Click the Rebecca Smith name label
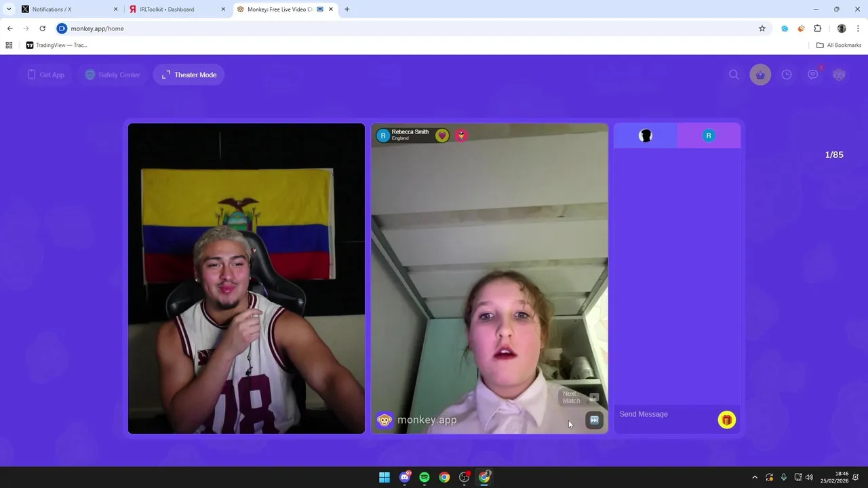 point(410,132)
